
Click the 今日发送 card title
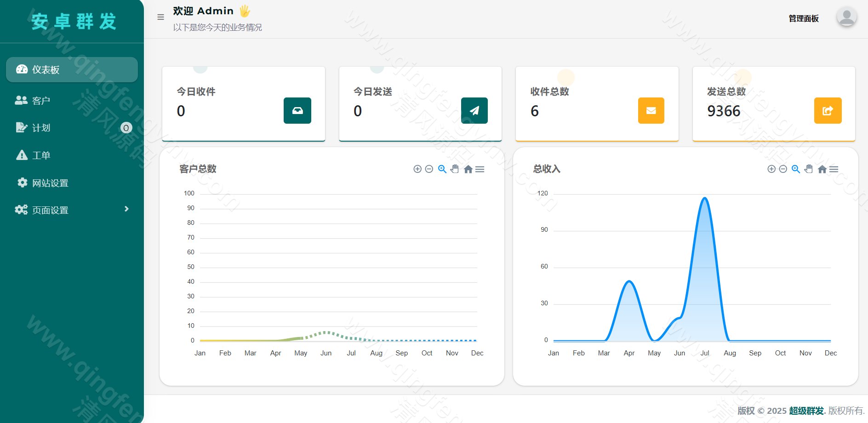[x=373, y=91]
